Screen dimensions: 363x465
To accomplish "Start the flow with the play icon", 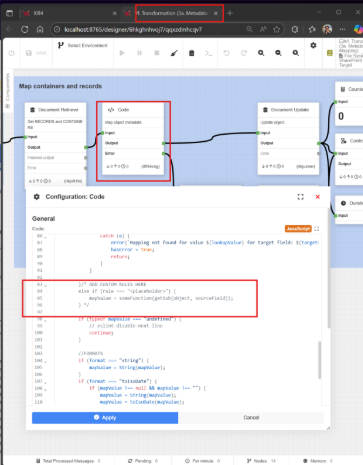I will (x=122, y=53).
